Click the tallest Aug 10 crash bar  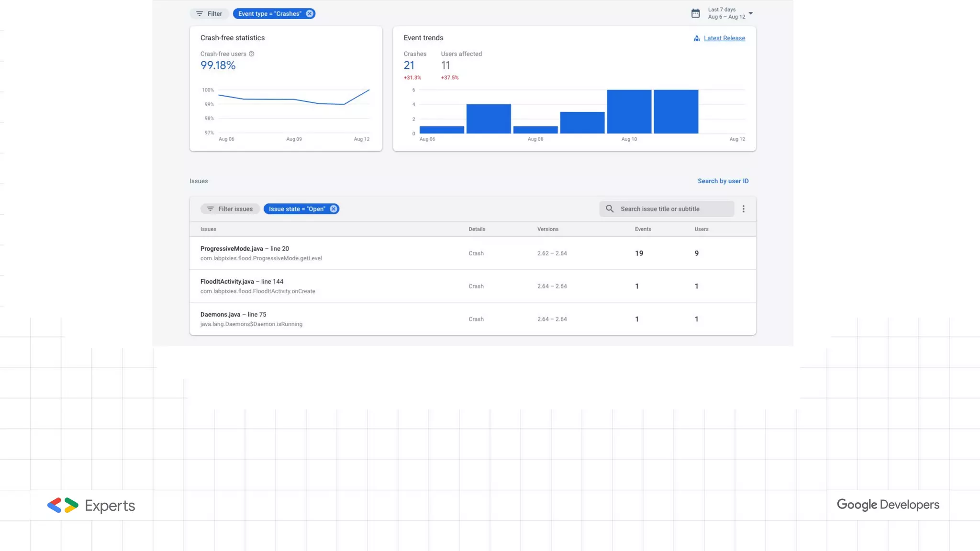point(629,111)
